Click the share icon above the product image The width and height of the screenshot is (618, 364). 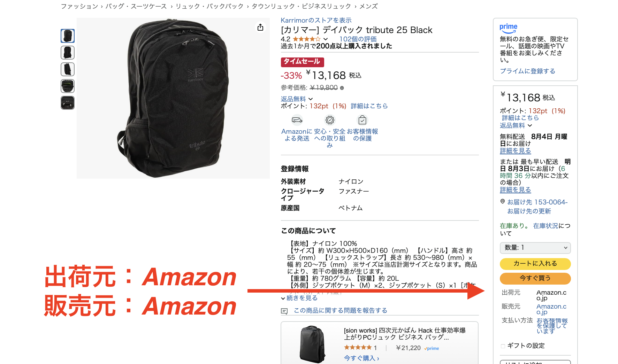260,28
